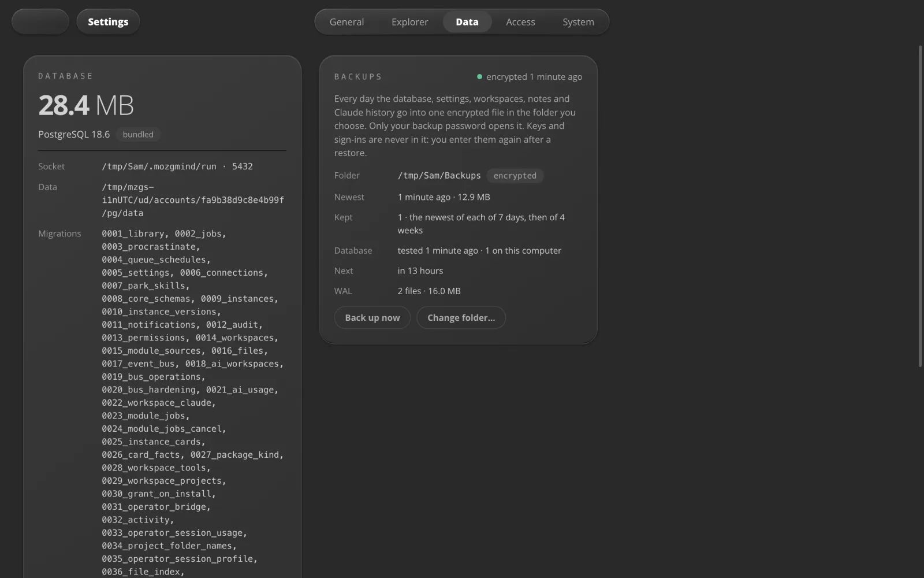Click the backup folder path /tmp/Sam/Backups

[x=439, y=176]
